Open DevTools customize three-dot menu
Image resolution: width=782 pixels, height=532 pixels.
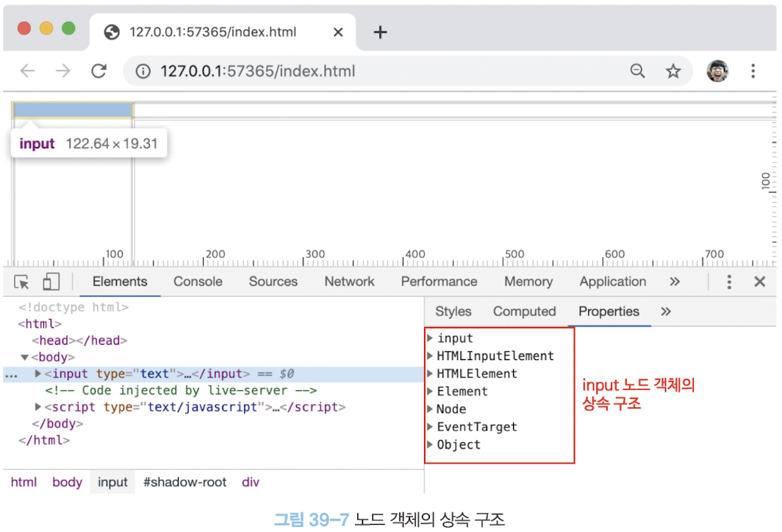pyautogui.click(x=729, y=281)
